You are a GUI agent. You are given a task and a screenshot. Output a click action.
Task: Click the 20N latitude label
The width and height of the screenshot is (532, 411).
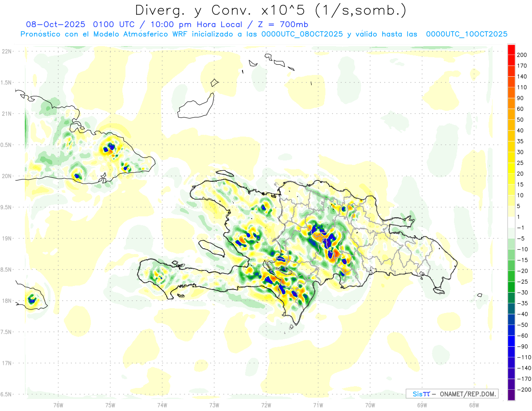[6, 176]
